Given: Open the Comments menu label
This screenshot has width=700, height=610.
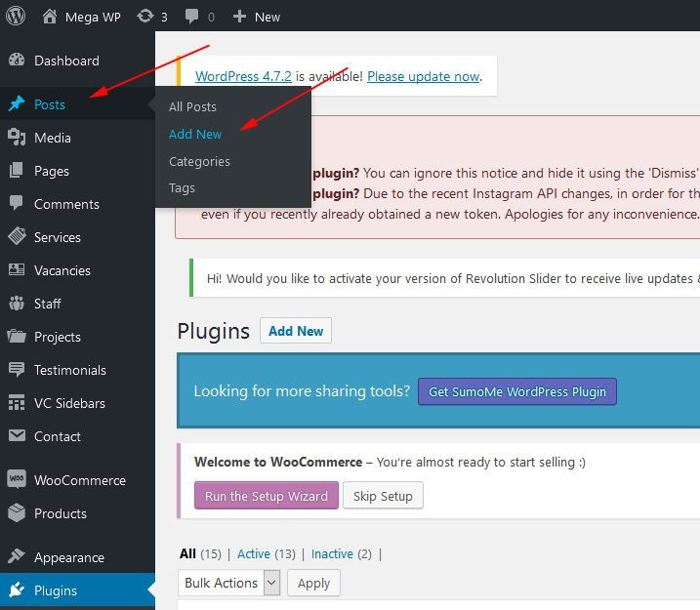Looking at the screenshot, I should click(66, 204).
